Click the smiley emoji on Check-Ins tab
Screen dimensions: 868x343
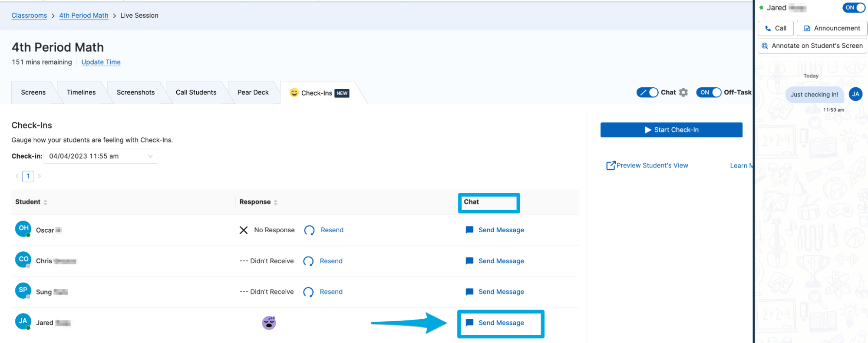click(x=294, y=92)
